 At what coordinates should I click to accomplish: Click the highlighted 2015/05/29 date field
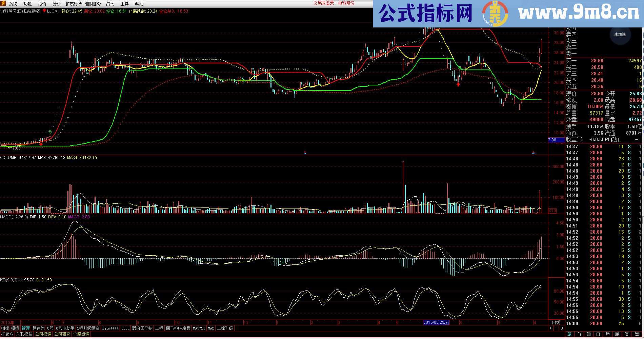(436, 323)
